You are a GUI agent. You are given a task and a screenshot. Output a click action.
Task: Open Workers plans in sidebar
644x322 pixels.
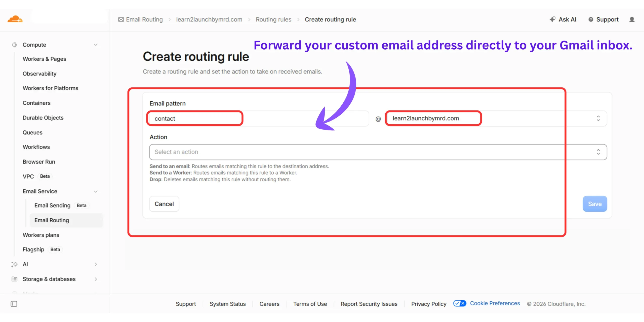point(41,235)
